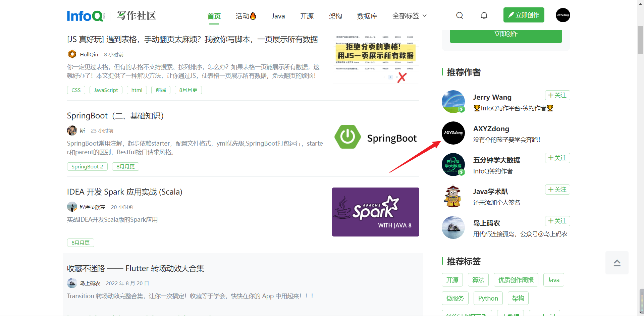644x316 pixels.
Task: Open the SpringBoot article thumbnail
Action: pyautogui.click(x=376, y=137)
